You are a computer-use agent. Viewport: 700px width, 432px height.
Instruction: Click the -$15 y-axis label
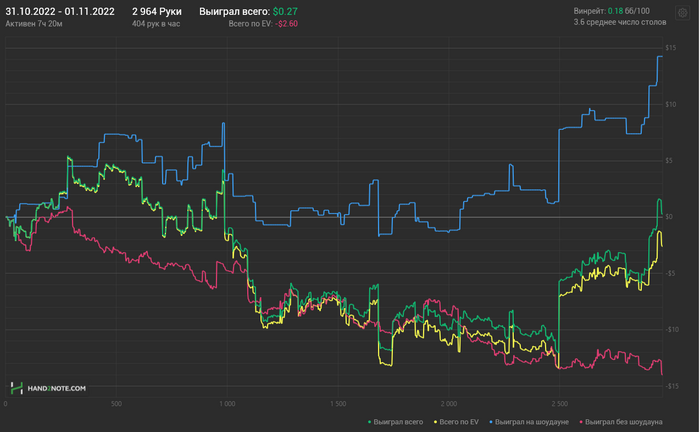point(671,386)
